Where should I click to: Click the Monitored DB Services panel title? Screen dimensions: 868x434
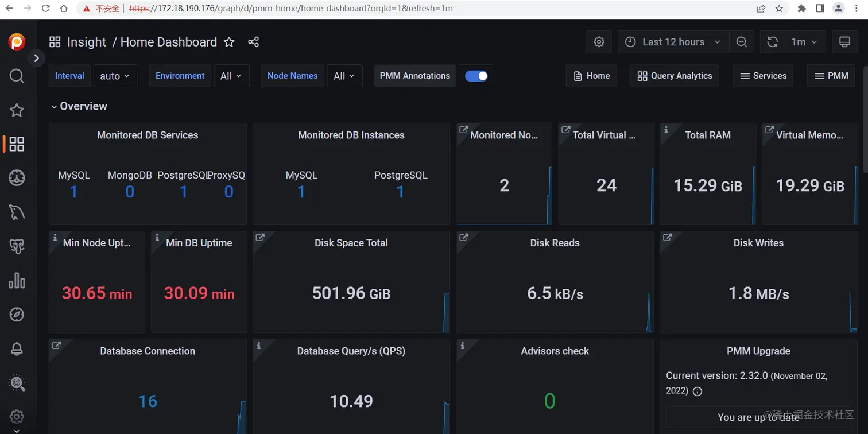coord(148,135)
